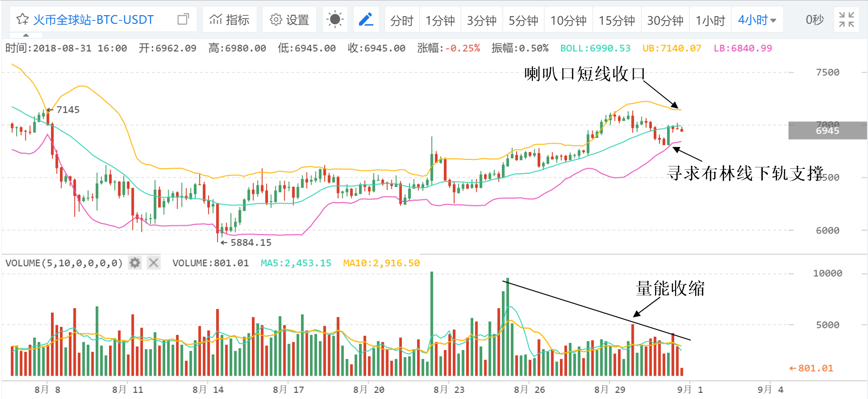Click the 涨幅:-0.25% change value
Image resolution: width=868 pixels, height=399 pixels.
pos(449,48)
